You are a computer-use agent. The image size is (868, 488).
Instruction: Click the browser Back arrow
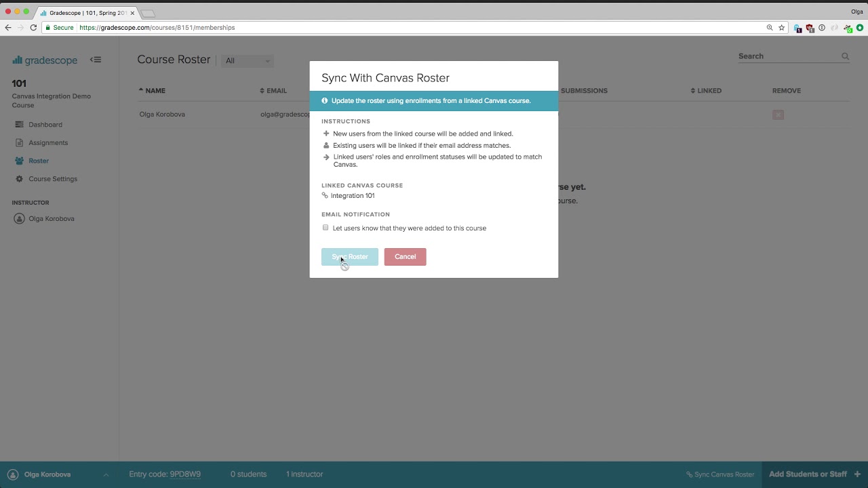pyautogui.click(x=8, y=28)
